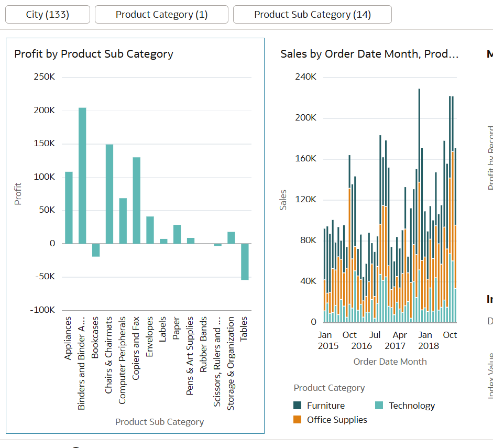This screenshot has width=493, height=448.
Task: Click the Office Supplies legend color swatch
Action: click(297, 419)
